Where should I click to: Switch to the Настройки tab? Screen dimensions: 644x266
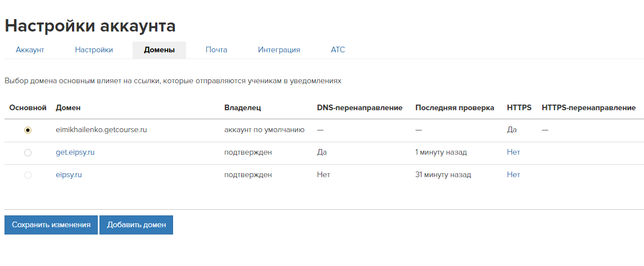(94, 49)
